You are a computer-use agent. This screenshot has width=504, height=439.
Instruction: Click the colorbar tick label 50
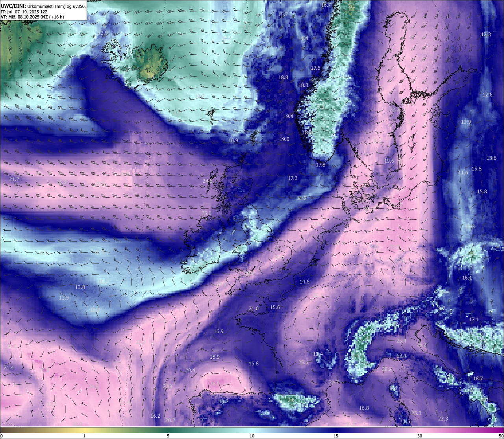click(501, 436)
